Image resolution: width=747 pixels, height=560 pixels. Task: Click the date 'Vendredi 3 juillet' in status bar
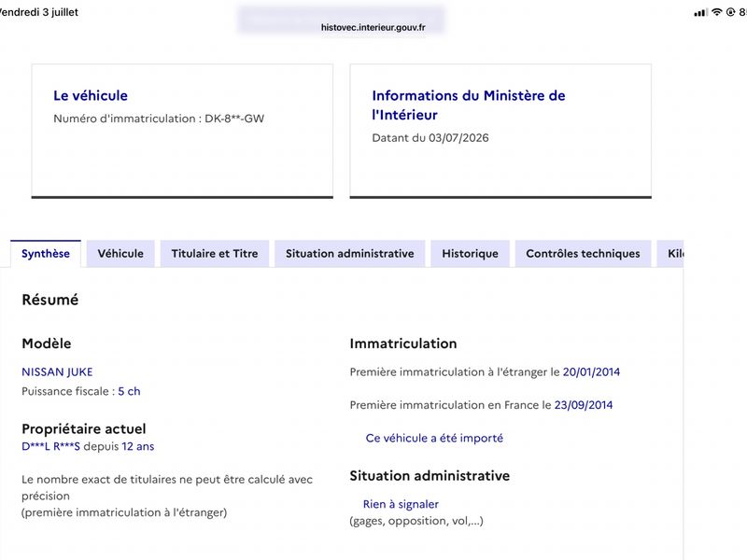(x=38, y=12)
